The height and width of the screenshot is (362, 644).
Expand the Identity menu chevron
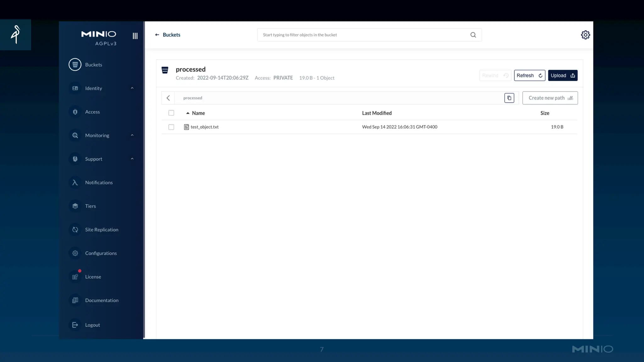tap(132, 88)
